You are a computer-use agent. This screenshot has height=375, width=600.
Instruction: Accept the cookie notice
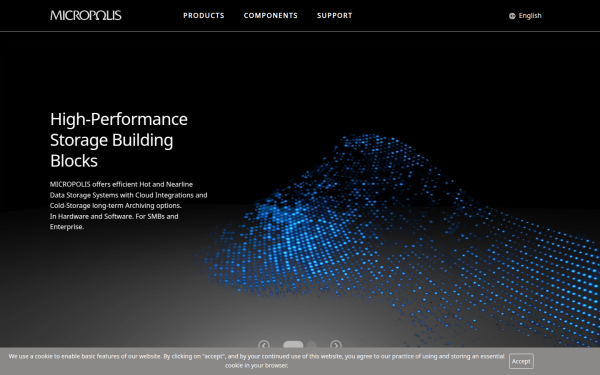pyautogui.click(x=521, y=361)
